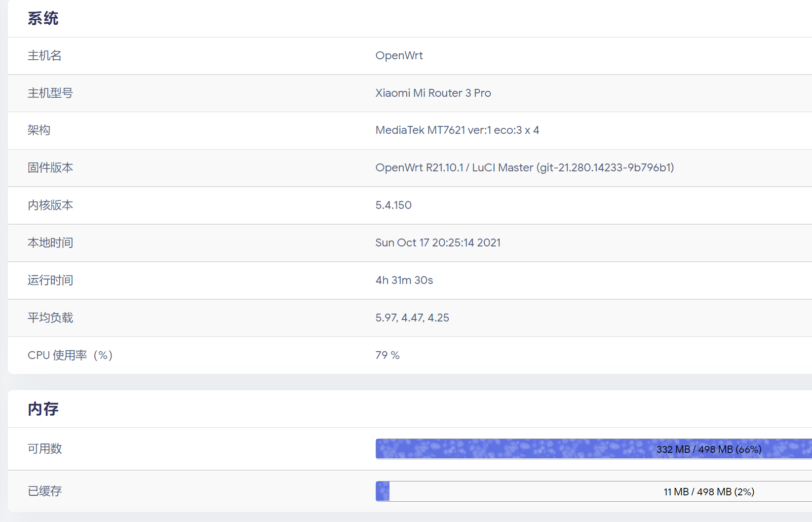Click the 内存 section heading
This screenshot has height=522, width=812.
(x=43, y=409)
